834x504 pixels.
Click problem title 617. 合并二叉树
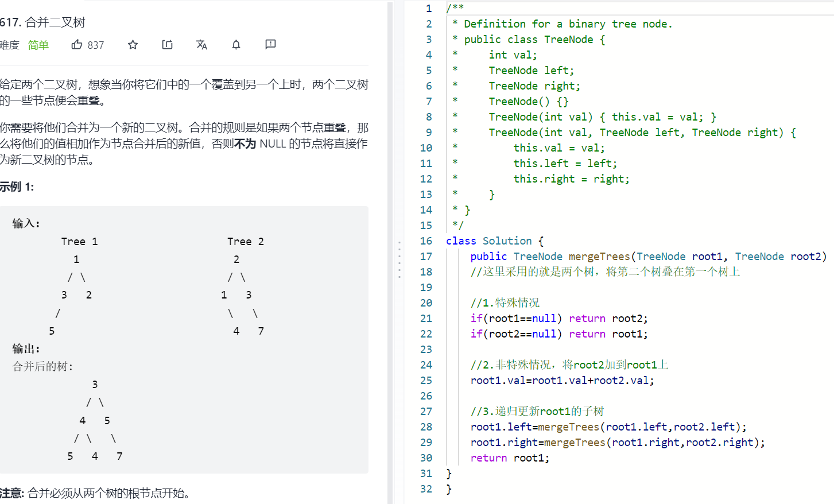(x=42, y=22)
